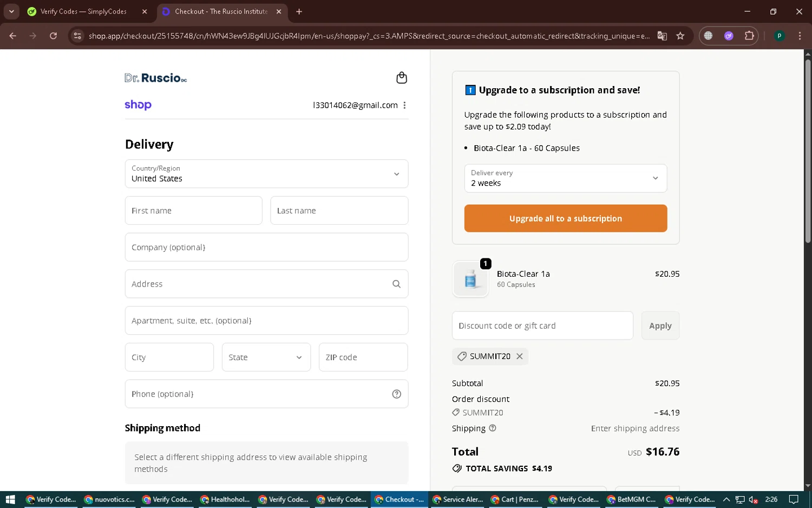
Task: Click the taskbar clock showing 2:26
Action: click(x=771, y=499)
